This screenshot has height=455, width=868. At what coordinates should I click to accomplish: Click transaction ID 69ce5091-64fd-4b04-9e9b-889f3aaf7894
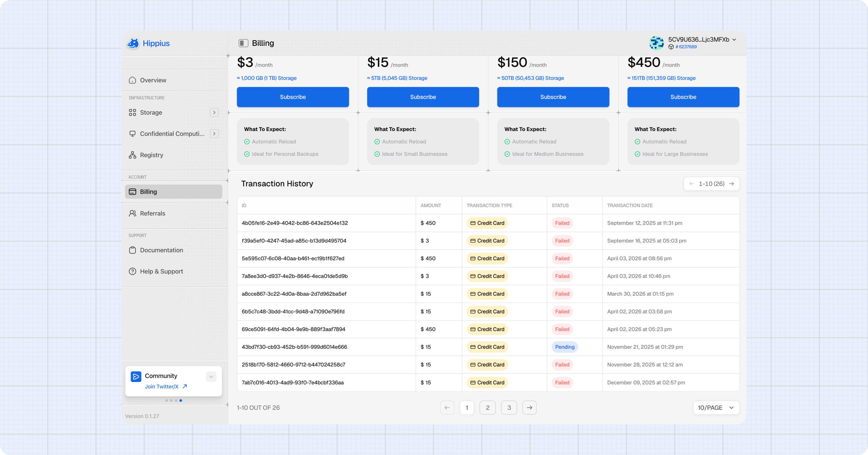293,329
